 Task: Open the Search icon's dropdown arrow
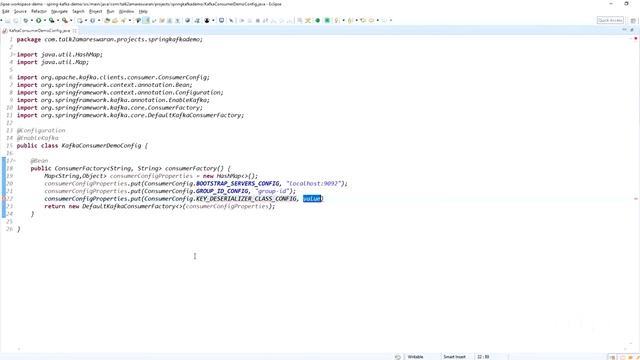click(x=130, y=20)
